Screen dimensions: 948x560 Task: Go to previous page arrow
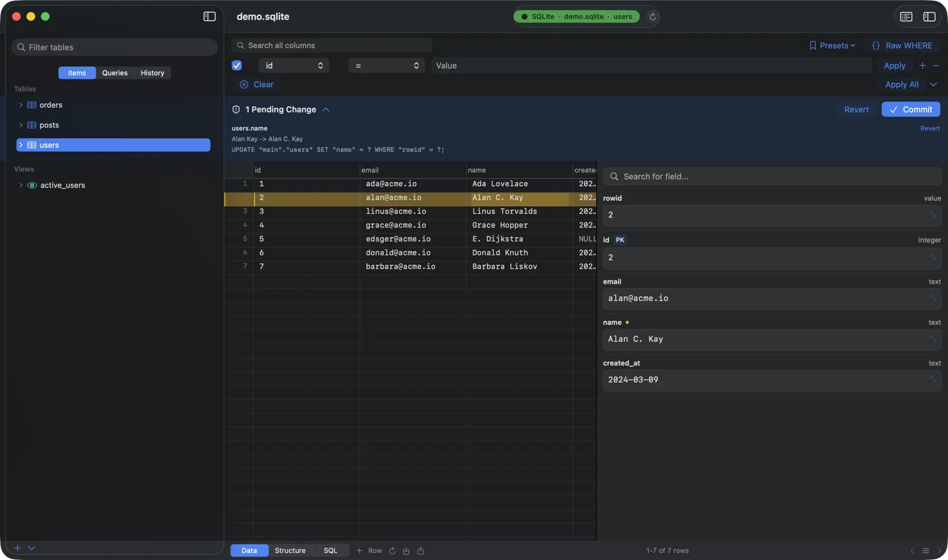tap(912, 551)
